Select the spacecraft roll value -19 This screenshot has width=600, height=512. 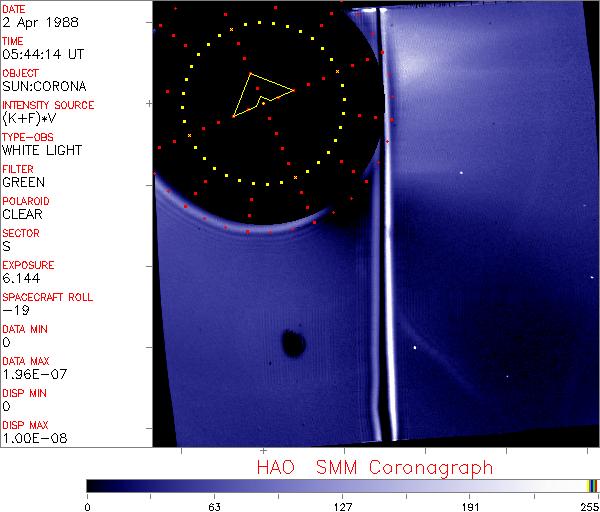tap(15, 310)
